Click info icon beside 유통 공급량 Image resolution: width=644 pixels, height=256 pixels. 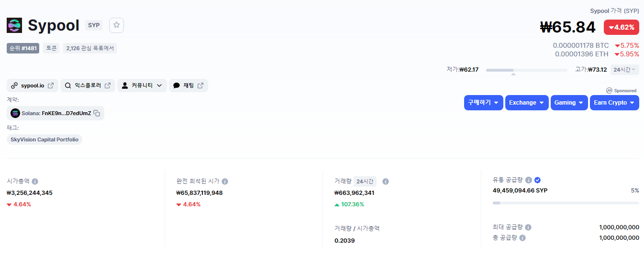pos(529,180)
